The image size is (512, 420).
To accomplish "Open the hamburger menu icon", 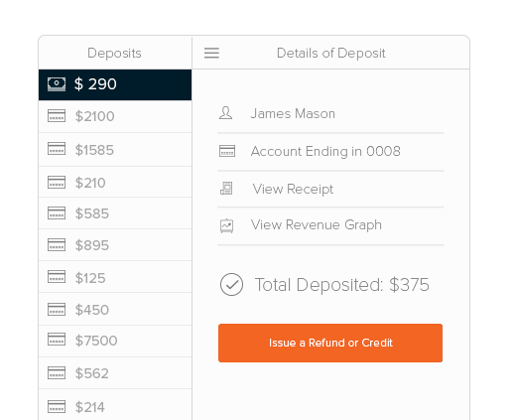I will 211,53.
